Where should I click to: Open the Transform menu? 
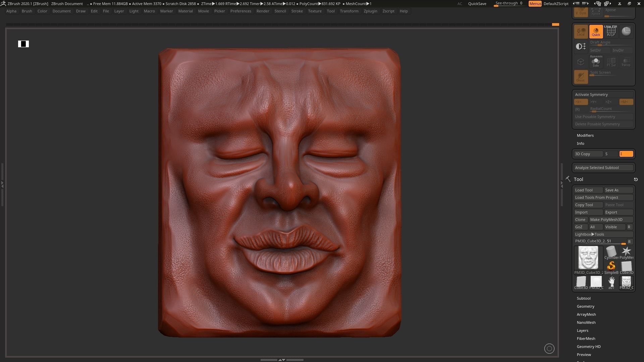(x=349, y=11)
